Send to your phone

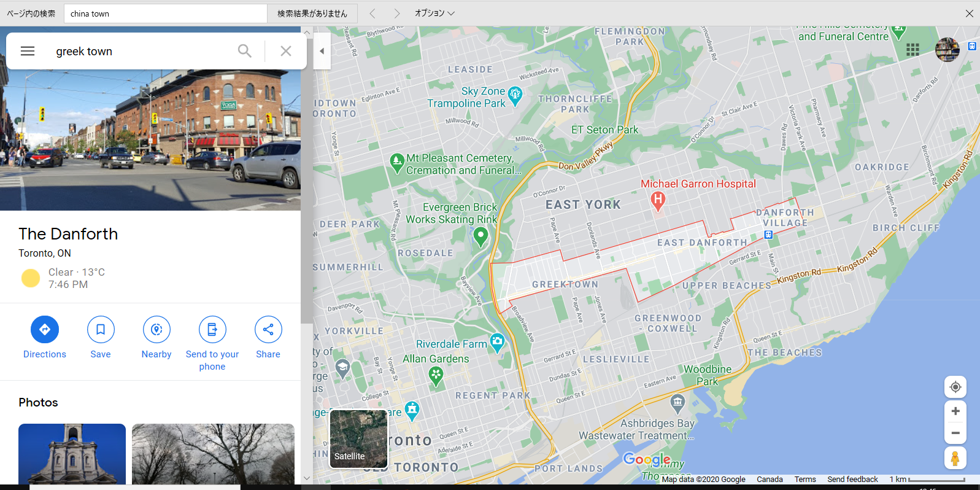(212, 344)
